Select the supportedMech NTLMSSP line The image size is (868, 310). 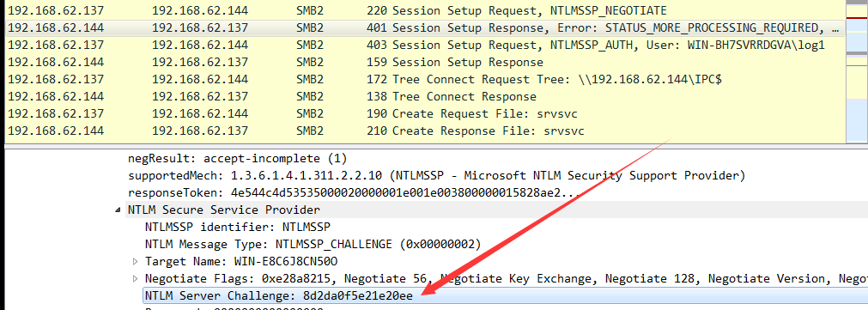436,176
